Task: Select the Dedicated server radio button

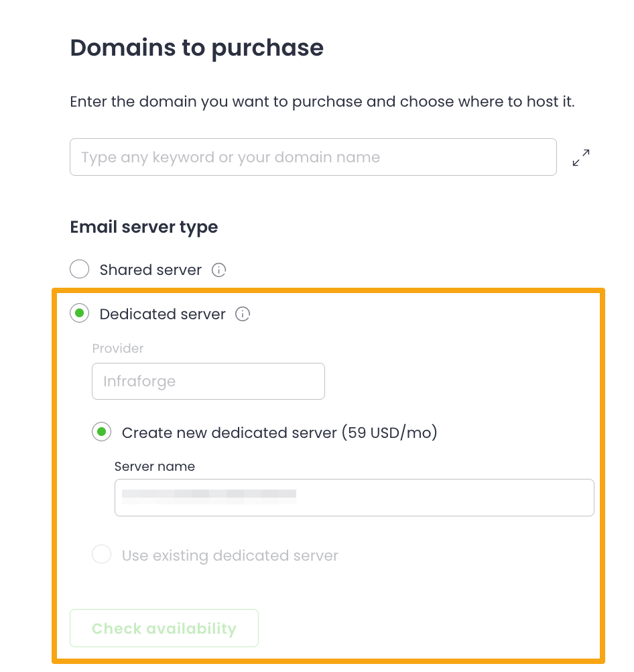Action: pos(80,314)
